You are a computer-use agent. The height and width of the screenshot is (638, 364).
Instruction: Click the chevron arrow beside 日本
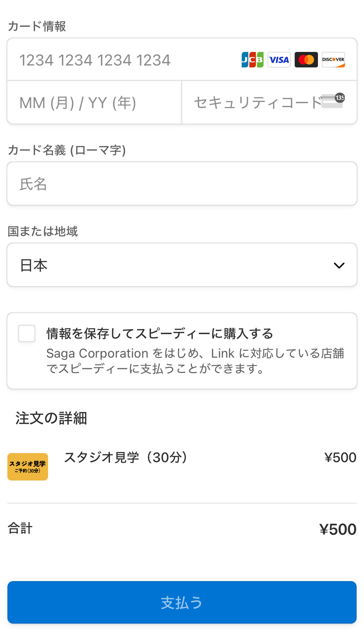tap(339, 265)
